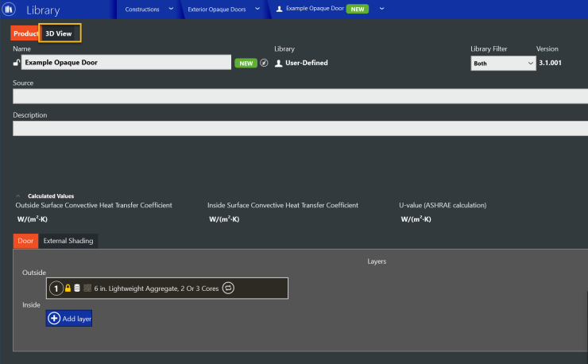Screen dimensions: 588x364
Task: Click the user icon beside User-Defined
Action: click(x=278, y=63)
